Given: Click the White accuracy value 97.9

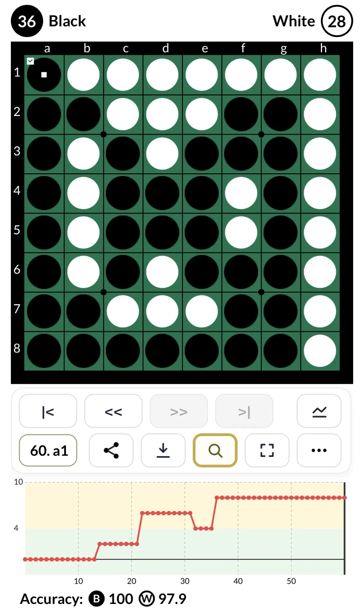Looking at the screenshot, I should click(172, 599).
